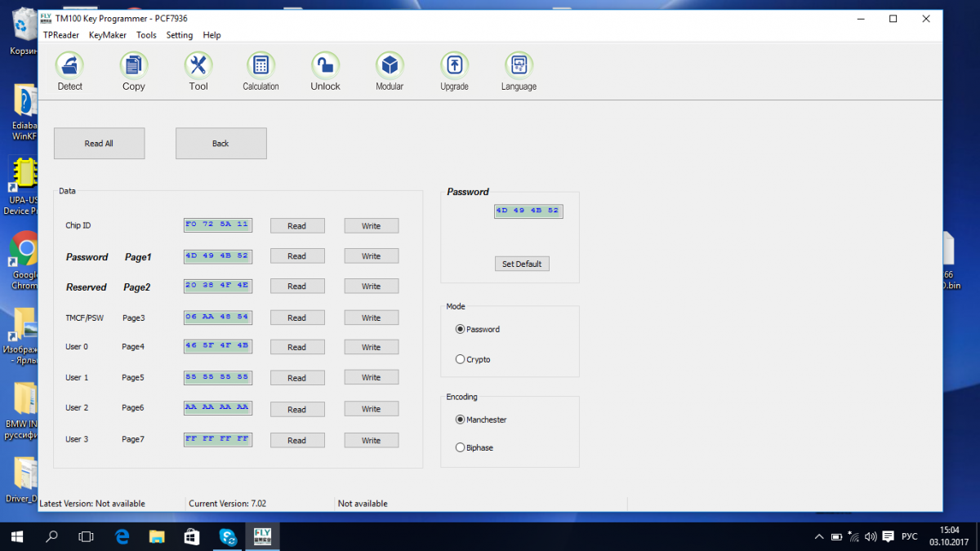
Task: Open the Modular cube icon
Action: (390, 65)
